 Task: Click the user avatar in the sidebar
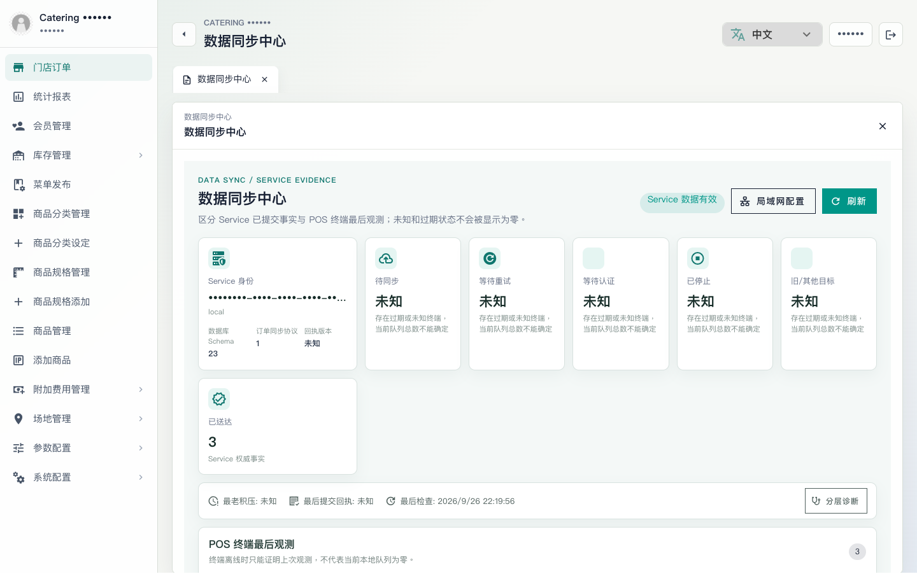(21, 24)
